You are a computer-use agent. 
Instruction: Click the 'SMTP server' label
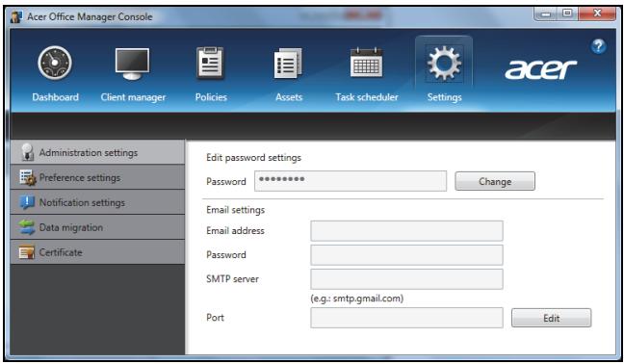[x=232, y=279]
